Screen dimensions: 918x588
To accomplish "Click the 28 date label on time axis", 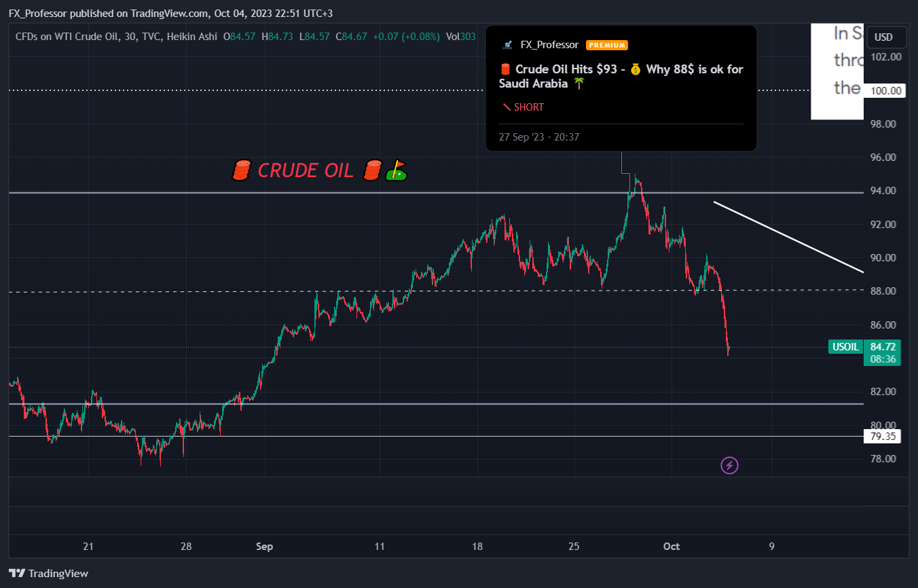I will click(x=187, y=546).
